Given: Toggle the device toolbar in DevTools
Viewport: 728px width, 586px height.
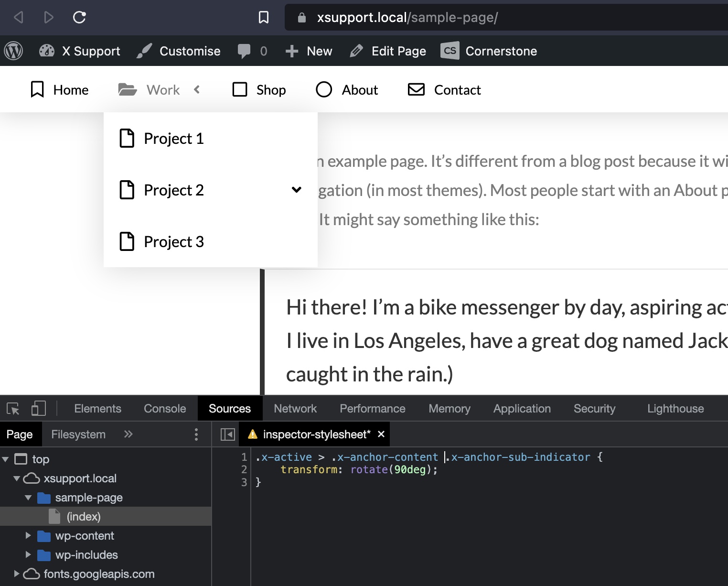Looking at the screenshot, I should coord(38,409).
